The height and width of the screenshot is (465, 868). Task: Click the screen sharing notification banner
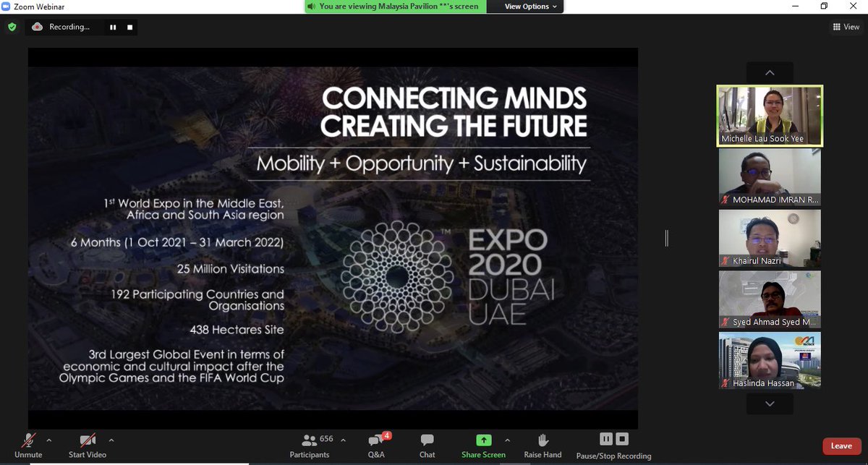click(394, 7)
